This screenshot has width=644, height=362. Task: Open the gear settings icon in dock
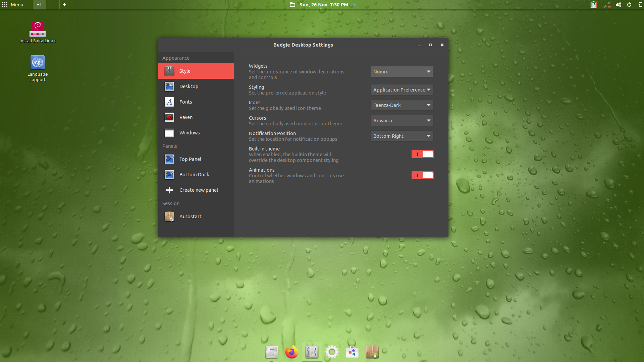pyautogui.click(x=332, y=352)
